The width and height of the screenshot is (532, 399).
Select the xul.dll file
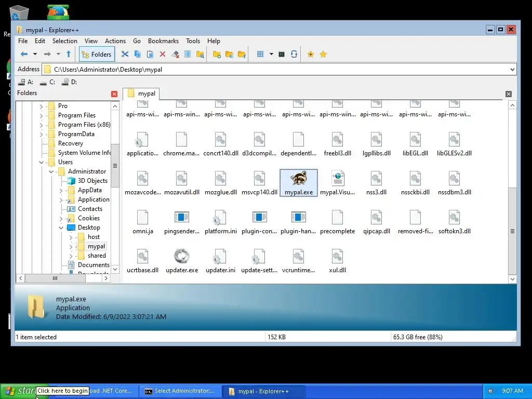(338, 261)
